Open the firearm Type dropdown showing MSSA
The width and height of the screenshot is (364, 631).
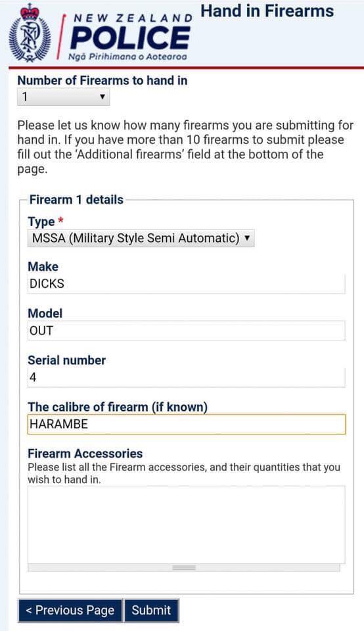click(x=141, y=238)
